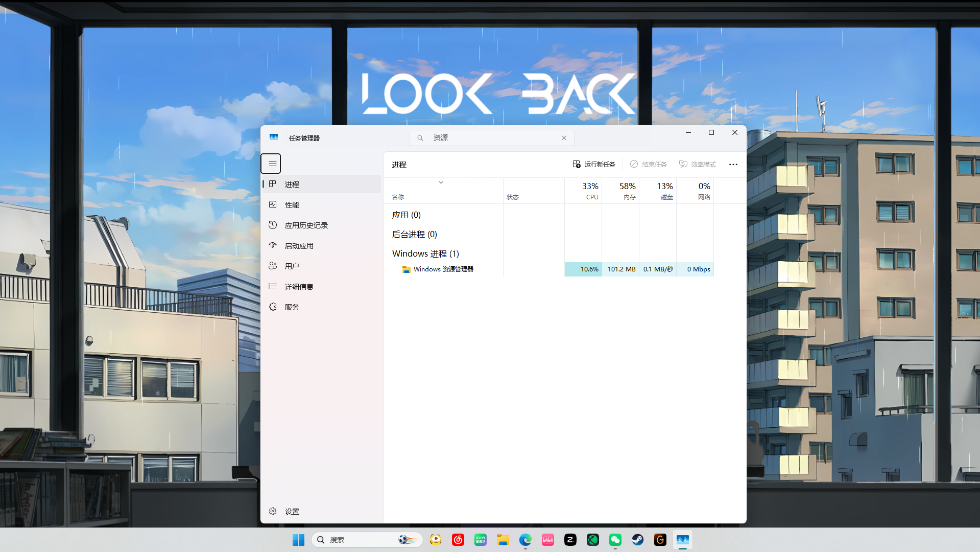Open the yellow cat-face app on the taskbar
The height and width of the screenshot is (552, 980).
[436, 540]
